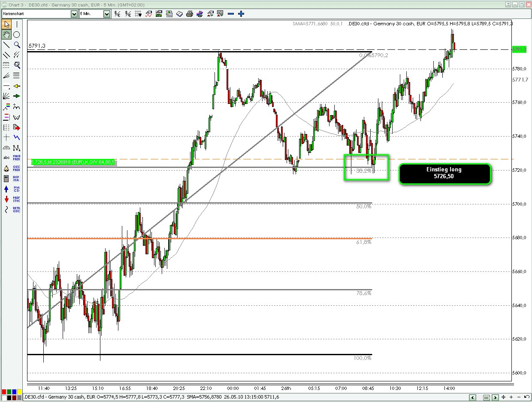
Task: Click the blue minus zoom-out button
Action: (x=231, y=14)
